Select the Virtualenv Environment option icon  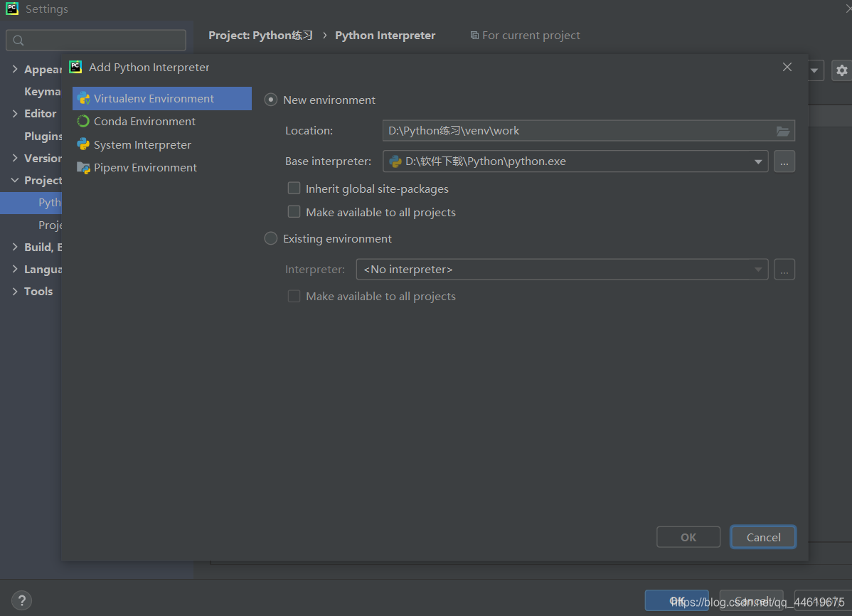85,98
